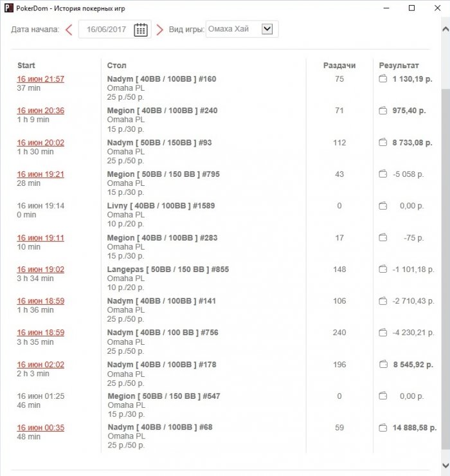450x476 pixels.
Task: Select table name Livny [ 40BB / 100BB ] #1589
Action: pos(161,206)
